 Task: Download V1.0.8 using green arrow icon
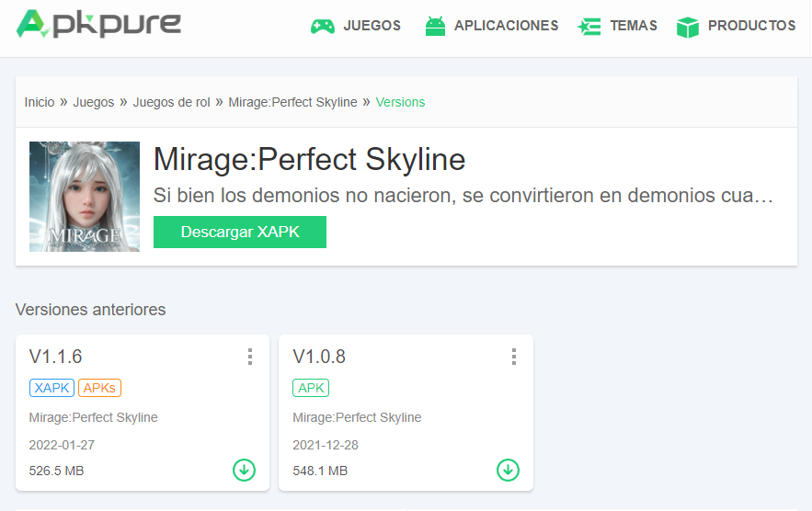click(x=508, y=470)
